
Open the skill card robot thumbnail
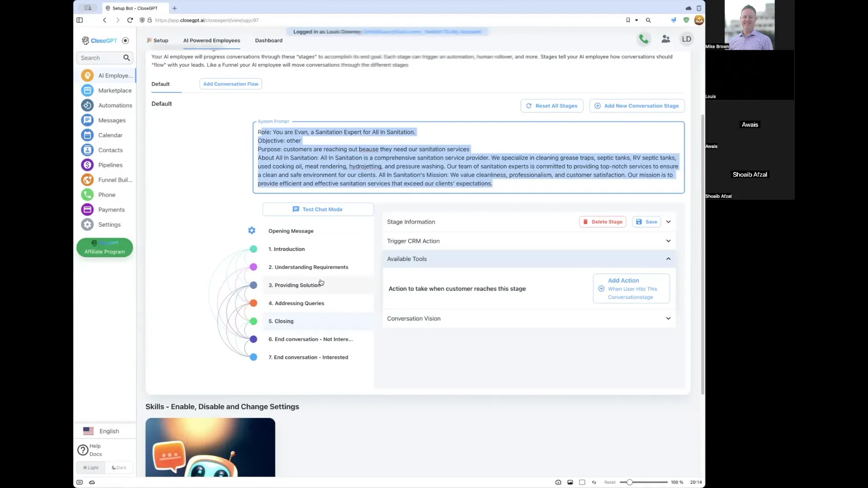[x=210, y=447]
